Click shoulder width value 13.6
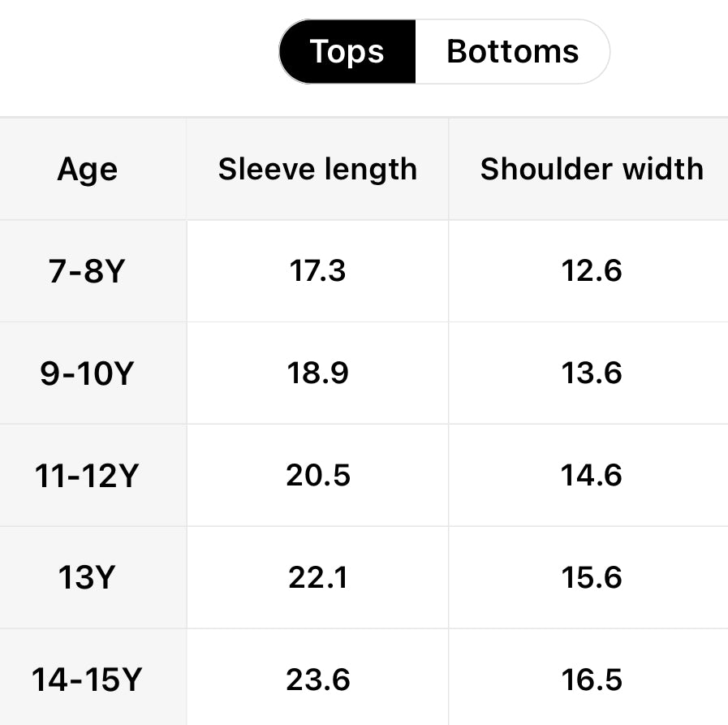This screenshot has height=725, width=728. coord(592,373)
